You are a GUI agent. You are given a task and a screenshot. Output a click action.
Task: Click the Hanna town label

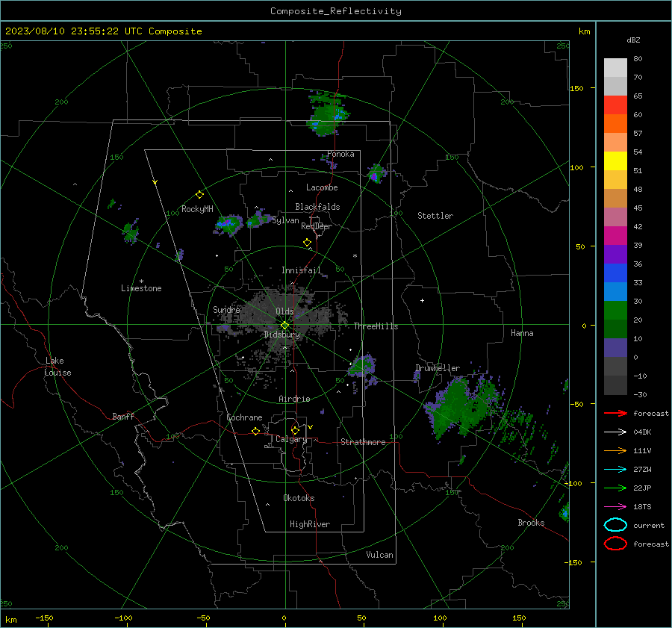coord(522,333)
